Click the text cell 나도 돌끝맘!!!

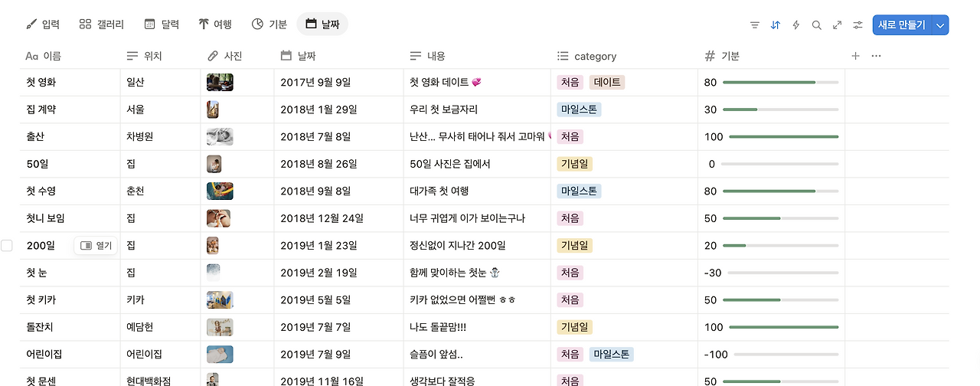pyautogui.click(x=477, y=327)
